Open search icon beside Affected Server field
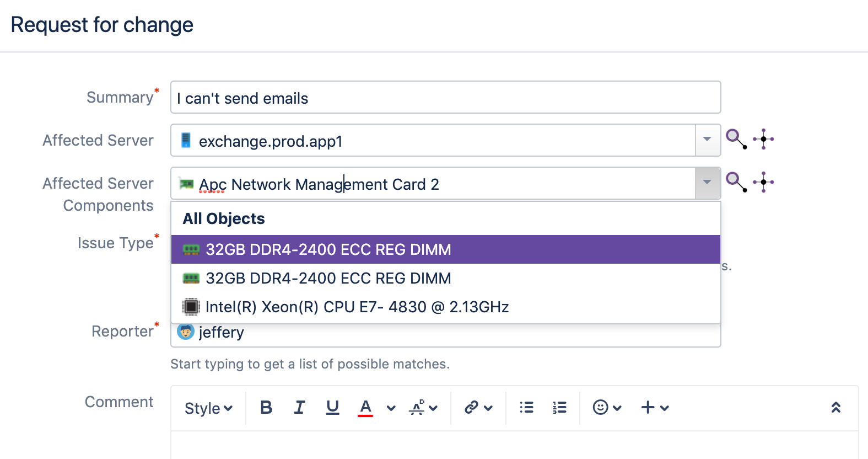This screenshot has width=868, height=459. 736,138
